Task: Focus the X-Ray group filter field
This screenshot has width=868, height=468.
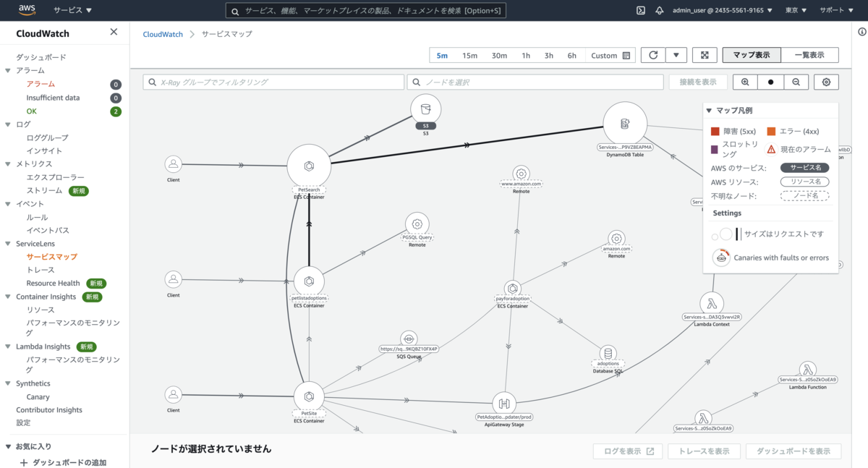Action: [273, 82]
